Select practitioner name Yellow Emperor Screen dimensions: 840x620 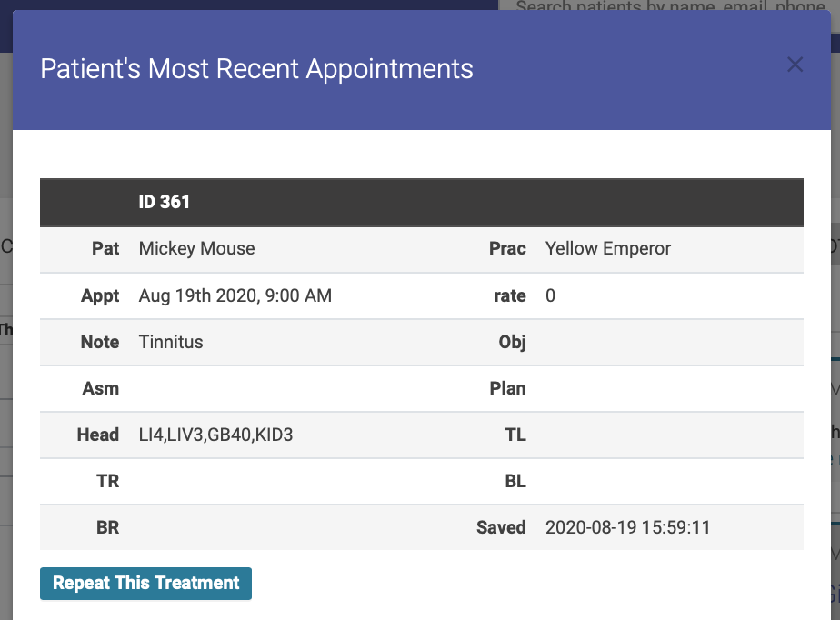point(608,249)
